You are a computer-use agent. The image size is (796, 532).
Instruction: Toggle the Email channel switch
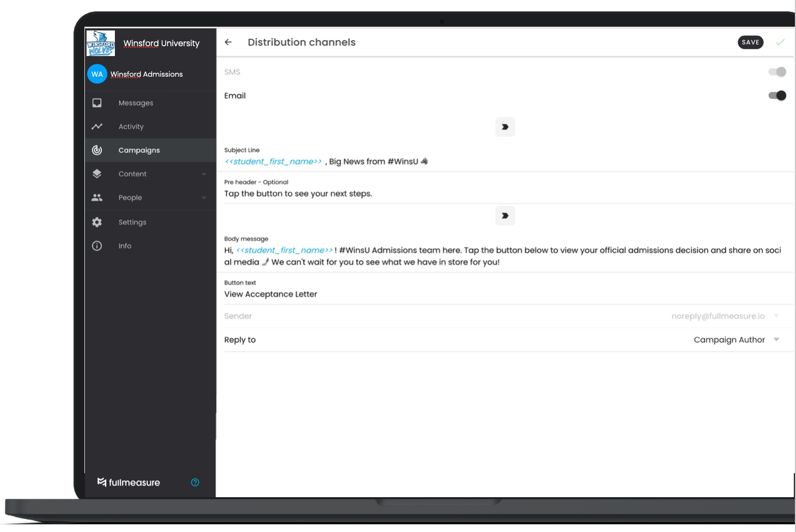(x=777, y=96)
